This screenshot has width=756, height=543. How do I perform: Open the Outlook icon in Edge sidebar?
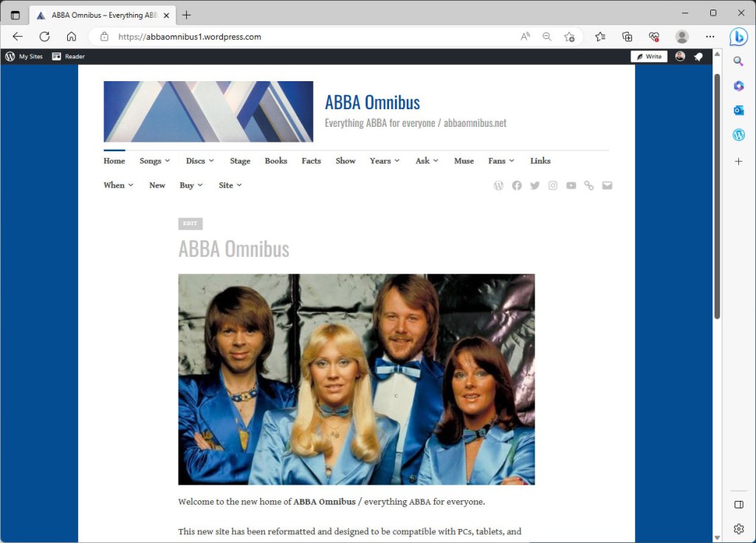point(738,111)
